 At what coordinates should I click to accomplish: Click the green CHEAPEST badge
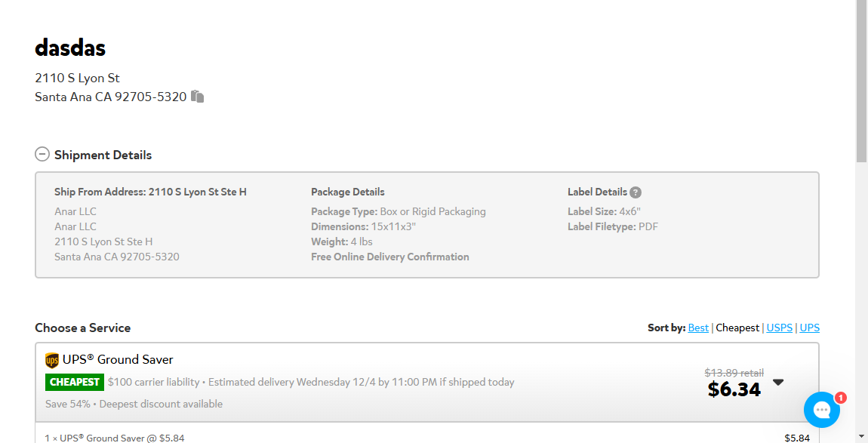pyautogui.click(x=75, y=382)
